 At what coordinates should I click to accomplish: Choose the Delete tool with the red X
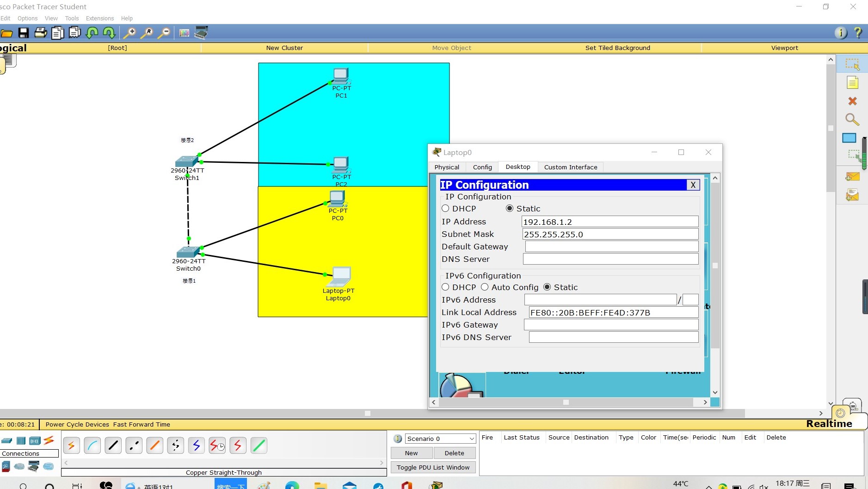[852, 101]
